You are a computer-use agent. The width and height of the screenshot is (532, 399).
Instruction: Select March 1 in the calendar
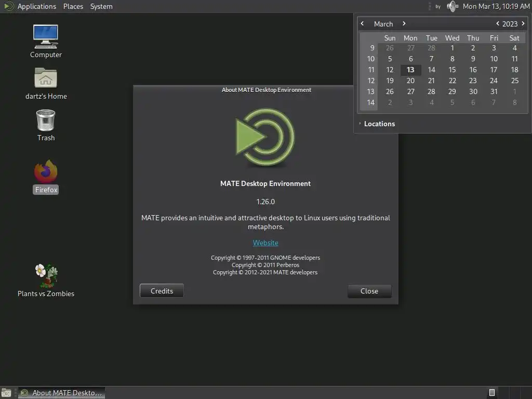coord(452,48)
